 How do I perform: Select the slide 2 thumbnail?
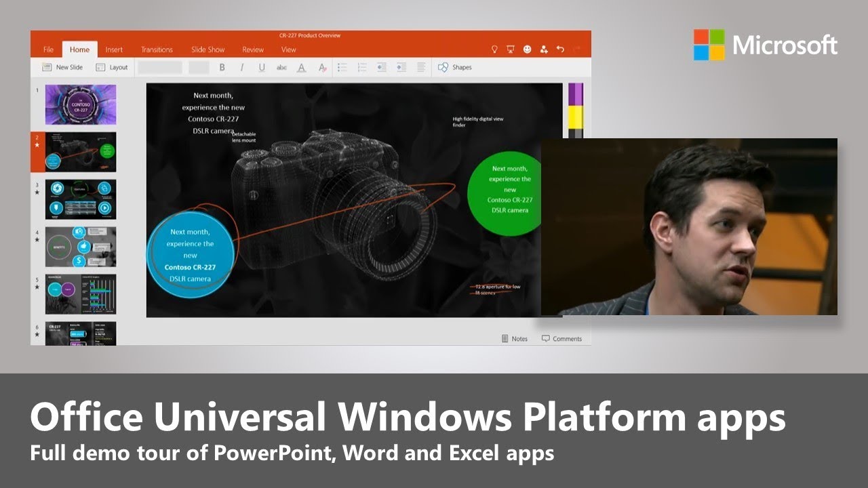tap(81, 152)
